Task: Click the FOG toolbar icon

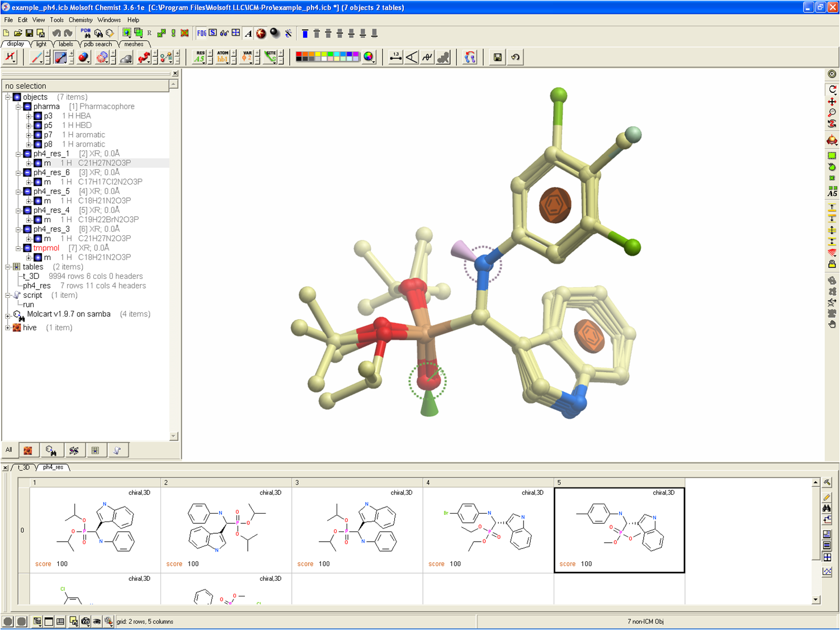Action: (201, 33)
